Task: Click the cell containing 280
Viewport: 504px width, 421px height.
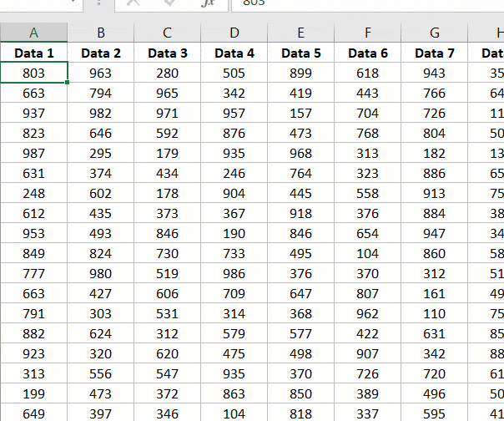Action: (167, 73)
